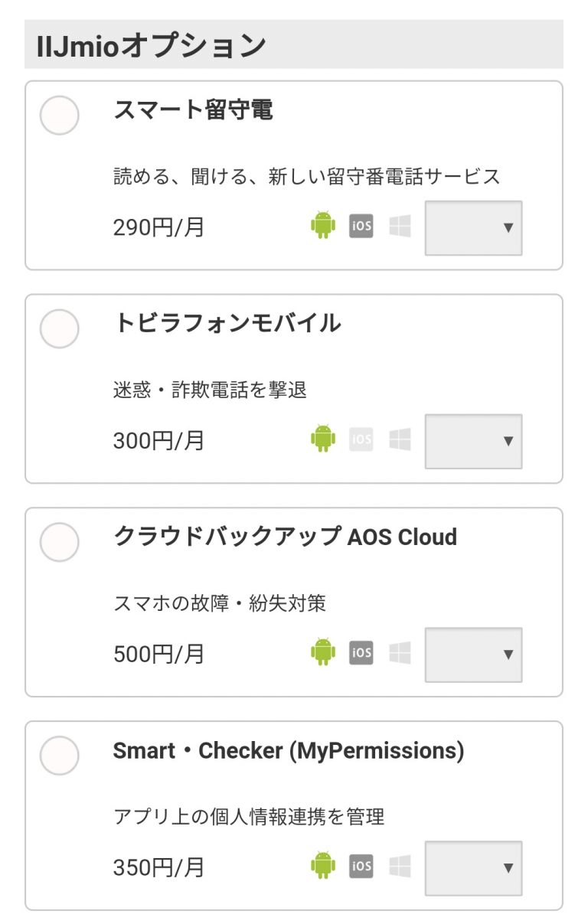The image size is (588, 924).
Task: Open dropdown for スマート留守電 option
Action: pyautogui.click(x=473, y=227)
